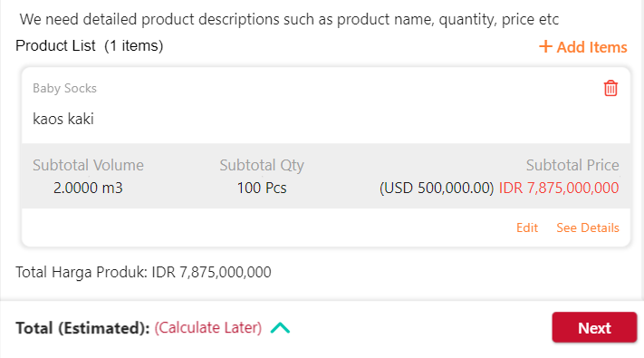Select the 2.0000 m3 volume value

coord(88,188)
